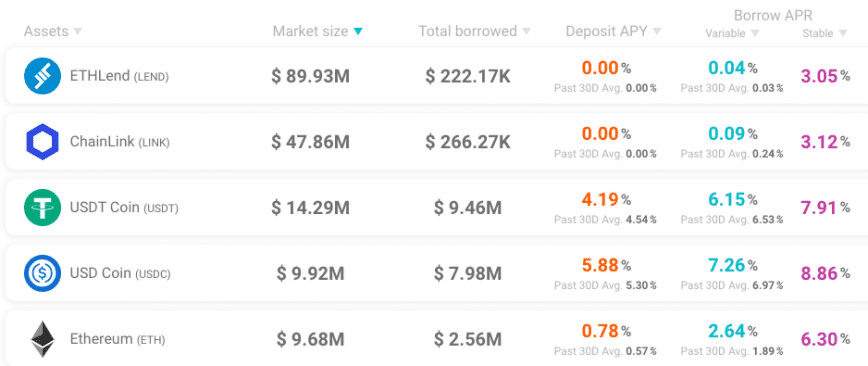The height and width of the screenshot is (366, 868).
Task: Open the Ethereum (ETH) market
Action: coord(437,338)
